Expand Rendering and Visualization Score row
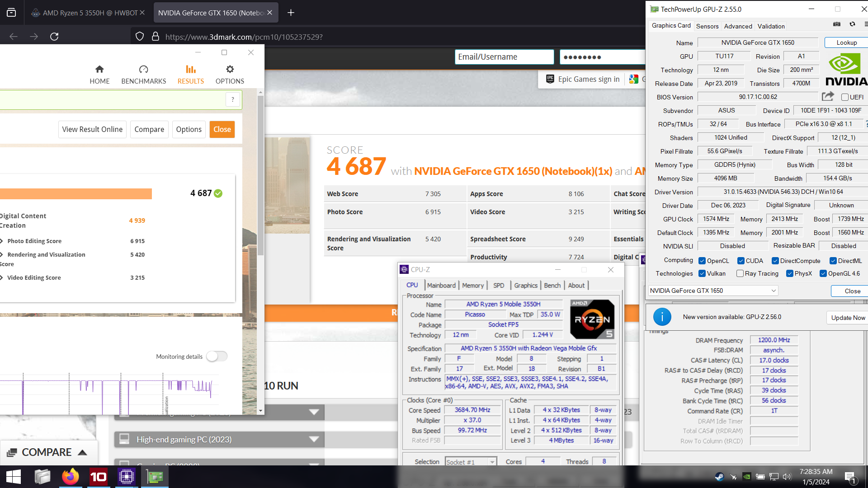The image size is (868, 488). [x=2, y=254]
